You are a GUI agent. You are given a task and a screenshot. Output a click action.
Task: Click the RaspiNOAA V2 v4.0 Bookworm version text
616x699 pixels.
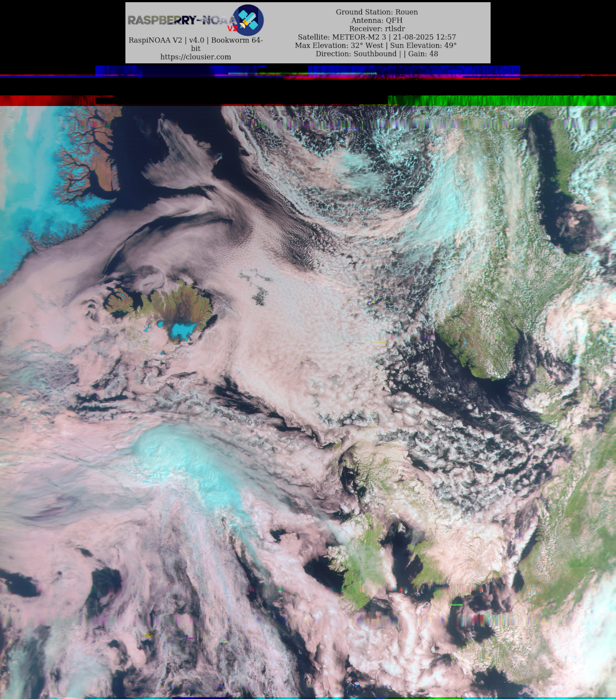(196, 40)
